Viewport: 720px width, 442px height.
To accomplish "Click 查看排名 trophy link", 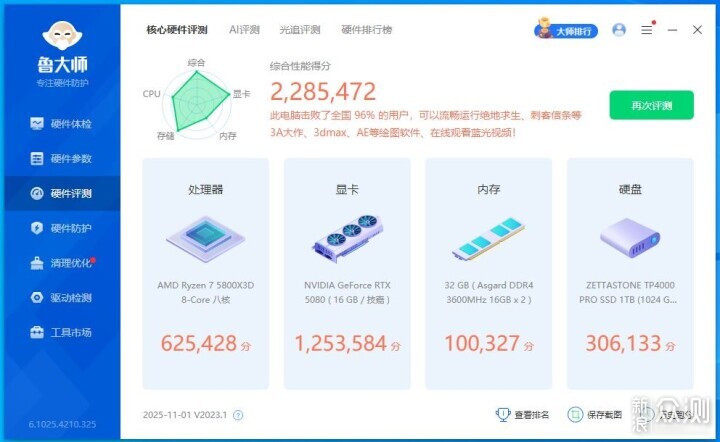I will tap(523, 415).
